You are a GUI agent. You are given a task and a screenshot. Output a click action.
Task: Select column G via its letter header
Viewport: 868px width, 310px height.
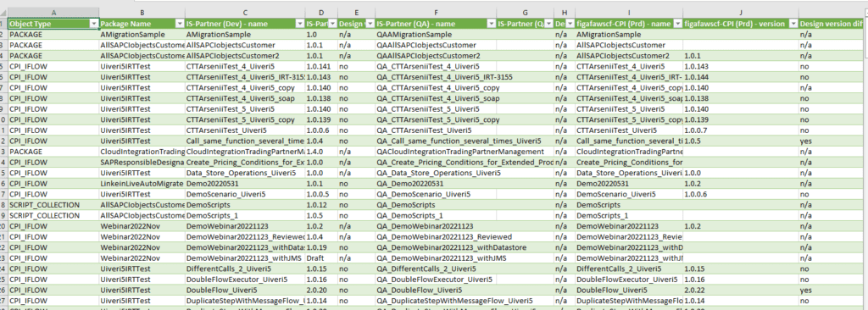click(525, 12)
